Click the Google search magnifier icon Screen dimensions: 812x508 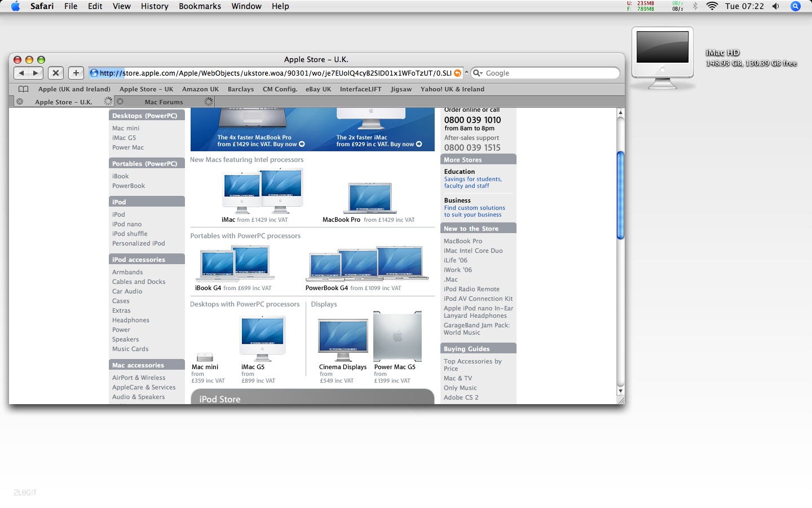tap(478, 73)
